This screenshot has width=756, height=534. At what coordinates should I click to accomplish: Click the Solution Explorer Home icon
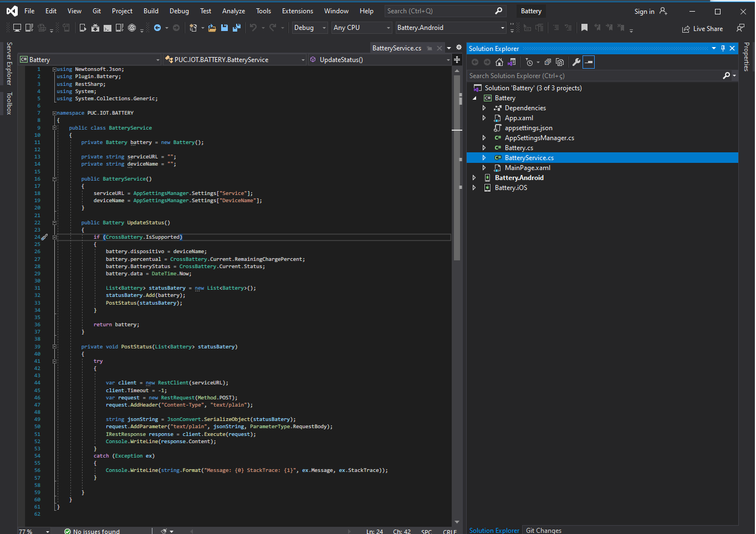click(x=499, y=62)
